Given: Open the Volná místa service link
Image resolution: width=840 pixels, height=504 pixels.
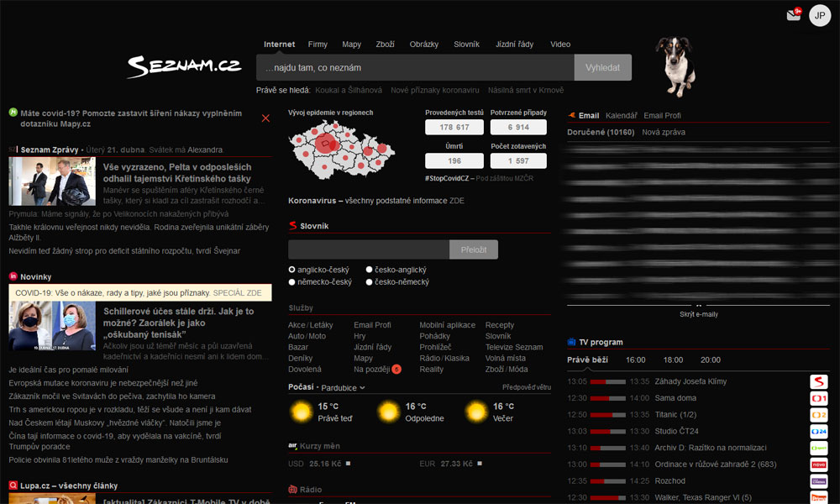Looking at the screenshot, I should coord(505,358).
